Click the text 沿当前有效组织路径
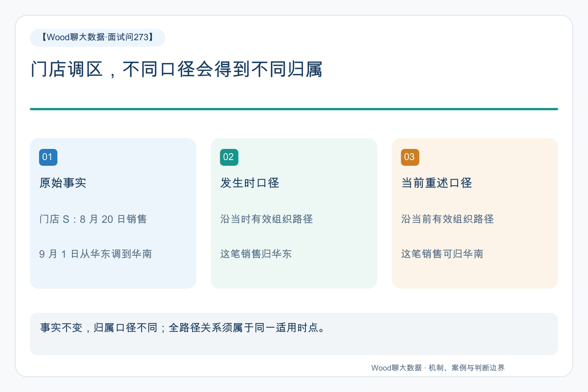This screenshot has width=588, height=392. pyautogui.click(x=448, y=219)
